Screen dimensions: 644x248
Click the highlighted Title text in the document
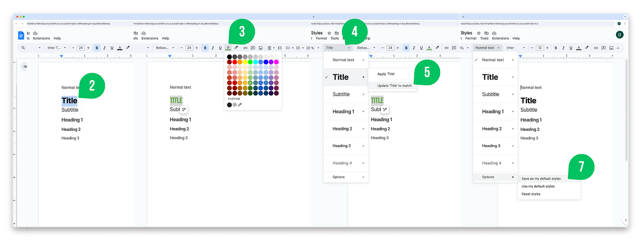(69, 101)
